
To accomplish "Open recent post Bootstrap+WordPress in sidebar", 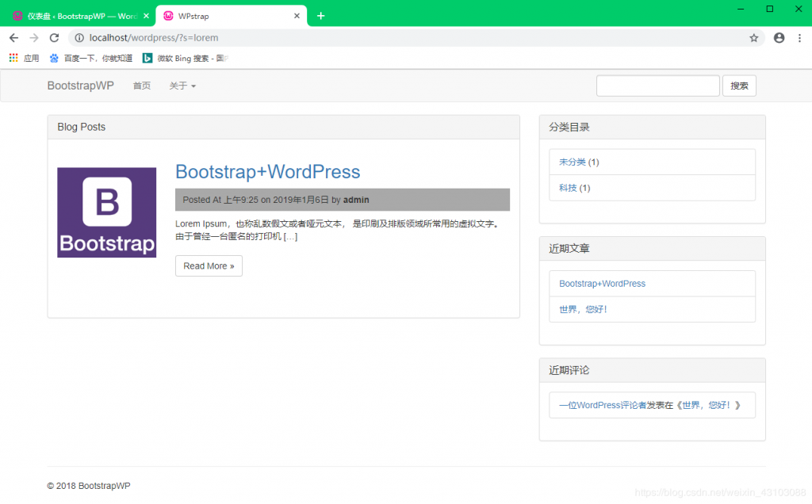I will (x=603, y=284).
